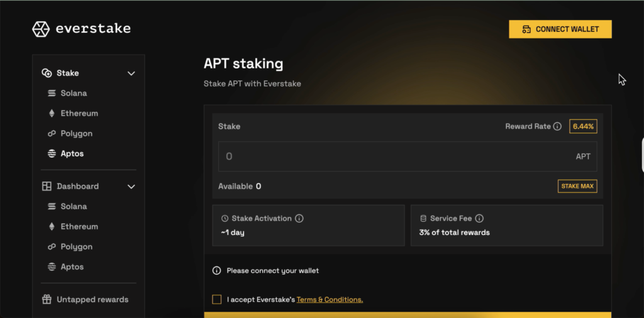Viewport: 644px width, 318px height.
Task: Click the Reward Rate info icon
Action: point(557,126)
